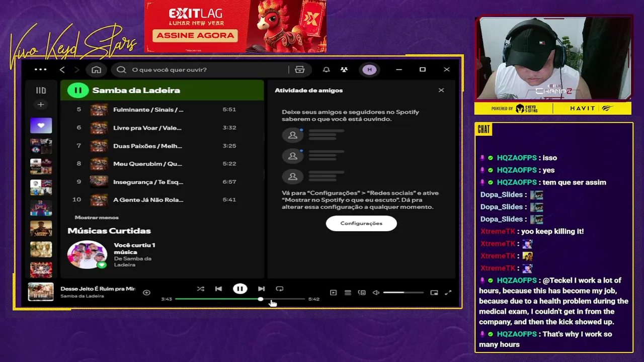
Task: Open the Liked Songs heart playlist
Action: [41, 125]
